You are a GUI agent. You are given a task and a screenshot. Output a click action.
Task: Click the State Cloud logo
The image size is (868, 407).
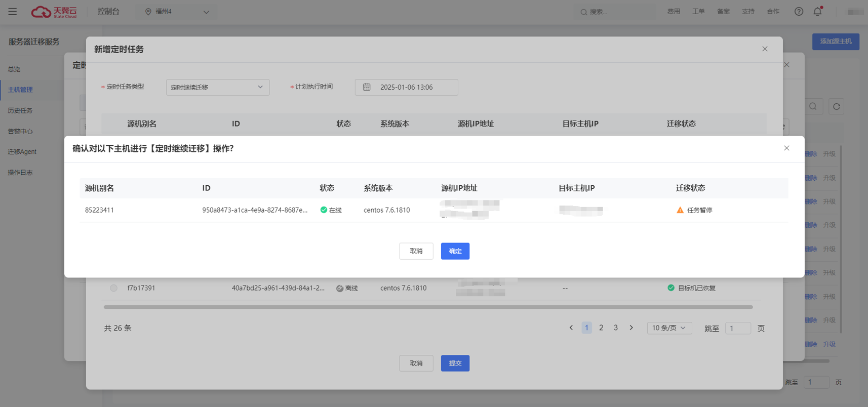(54, 12)
